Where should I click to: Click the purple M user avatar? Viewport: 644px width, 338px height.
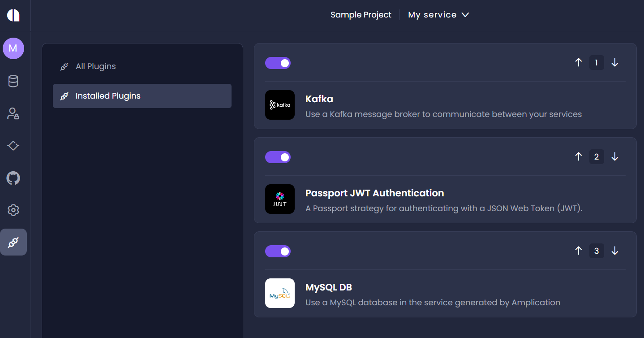(x=13, y=48)
